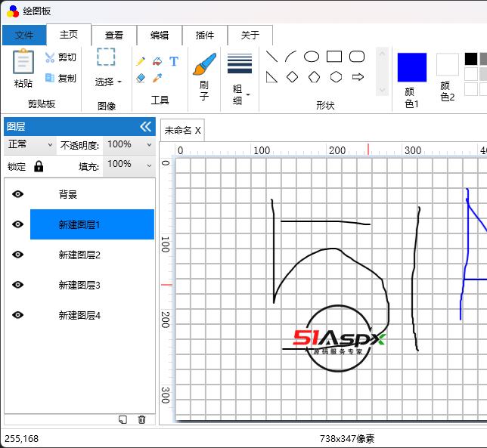Select the paint bucket fill tool

(157, 61)
